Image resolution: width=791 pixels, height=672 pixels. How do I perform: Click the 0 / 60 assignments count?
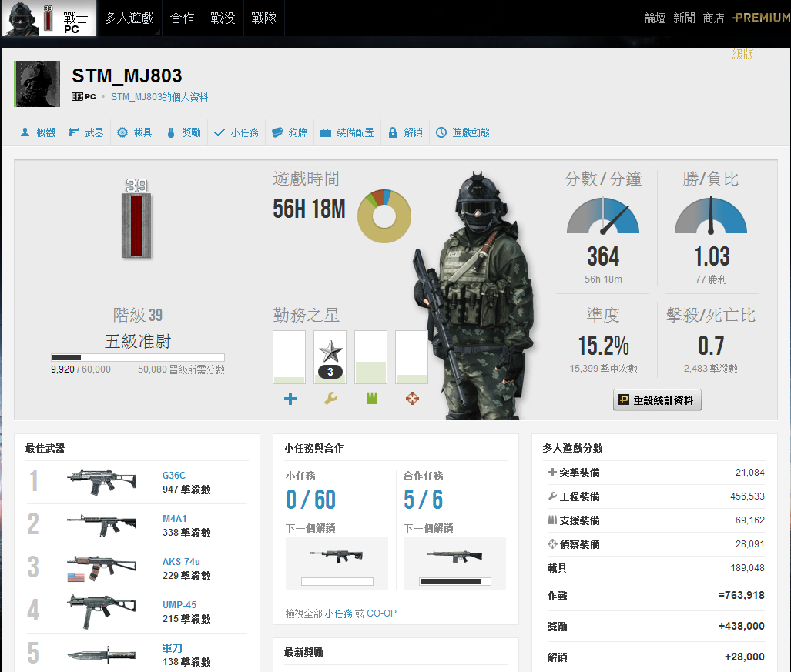pos(310,500)
